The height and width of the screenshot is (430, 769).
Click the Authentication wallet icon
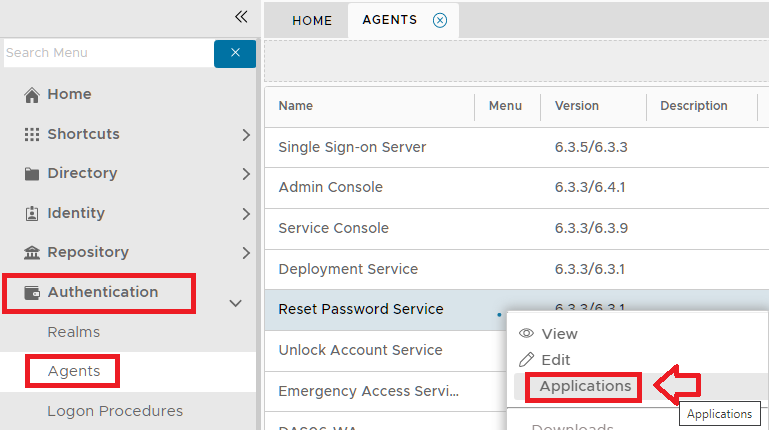(x=32, y=293)
